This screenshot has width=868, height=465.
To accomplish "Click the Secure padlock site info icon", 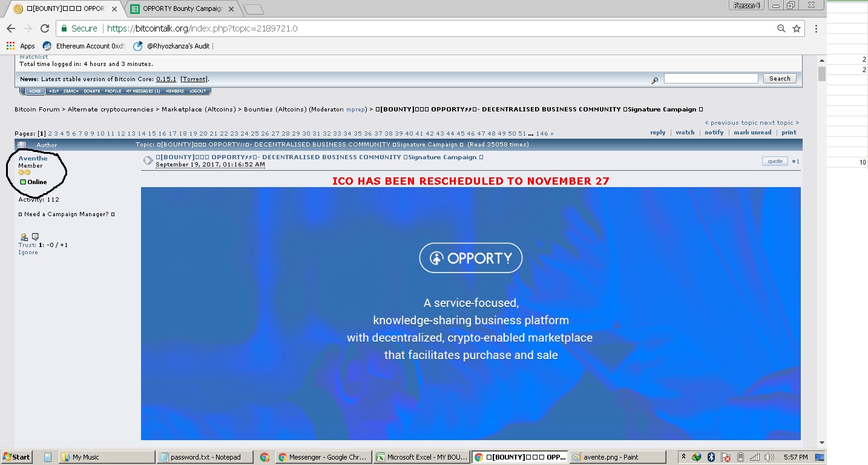I will 65,28.
